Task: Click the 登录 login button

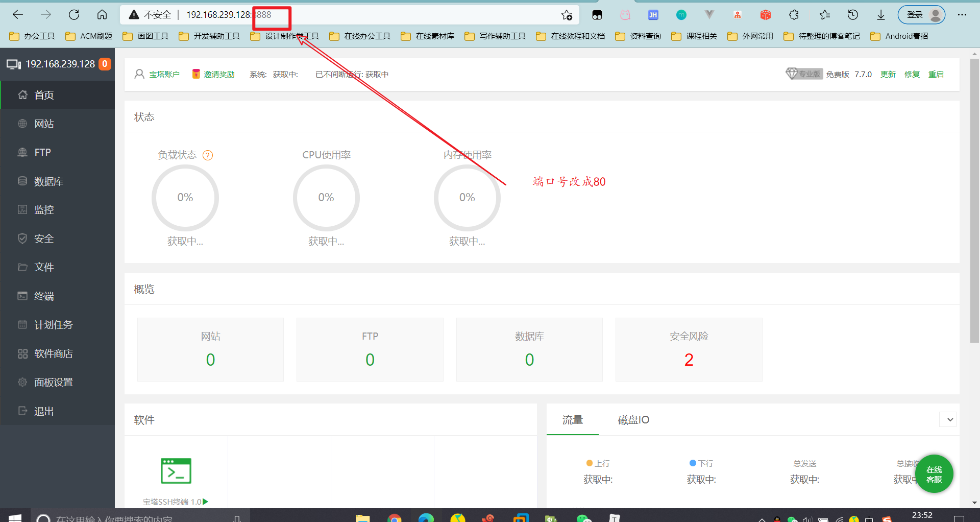Action: (x=916, y=14)
